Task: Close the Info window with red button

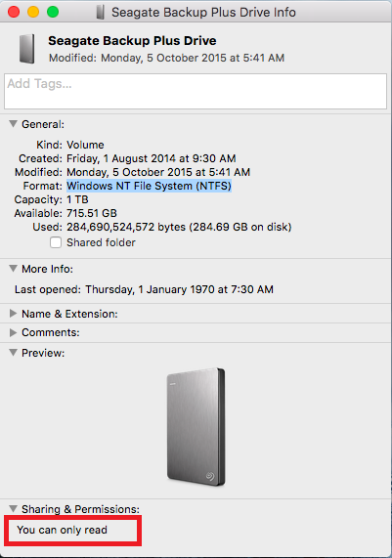Action: point(14,12)
